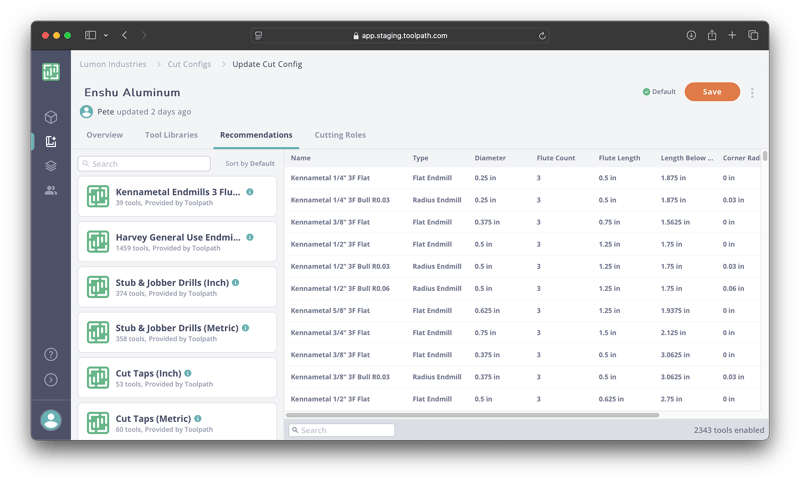Click the tools table Search field

[x=341, y=430]
